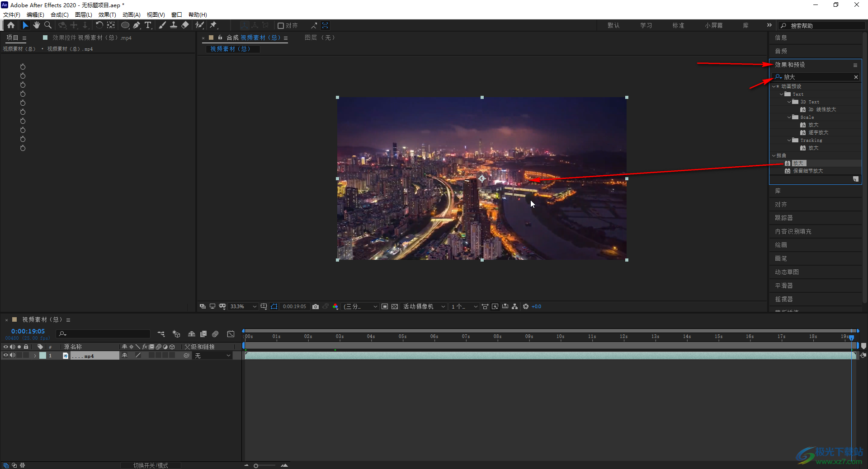Screen dimensions: 868x469
Task: Open the 活动摄像机 camera view dropdown
Action: point(424,306)
